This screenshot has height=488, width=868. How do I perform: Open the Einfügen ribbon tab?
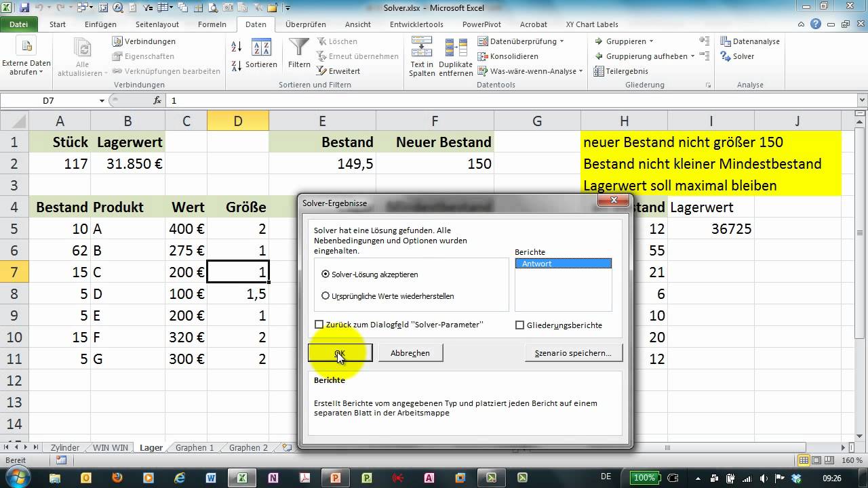pyautogui.click(x=101, y=24)
